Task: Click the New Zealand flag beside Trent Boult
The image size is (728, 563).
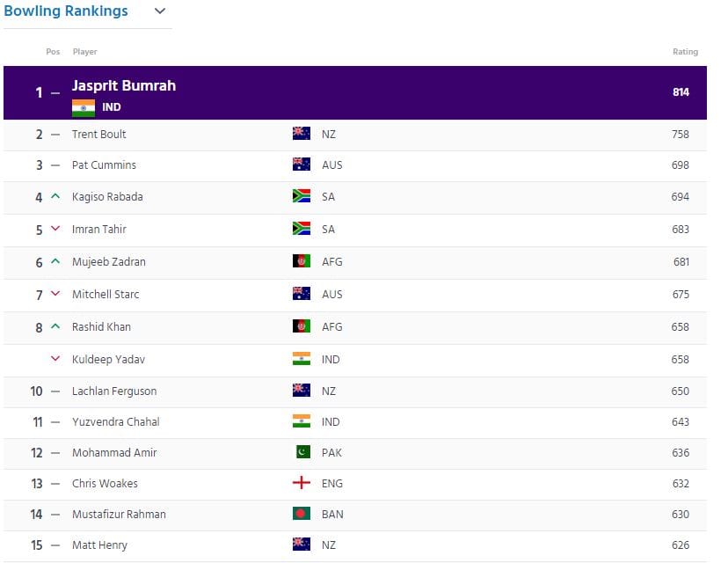Action: click(302, 134)
